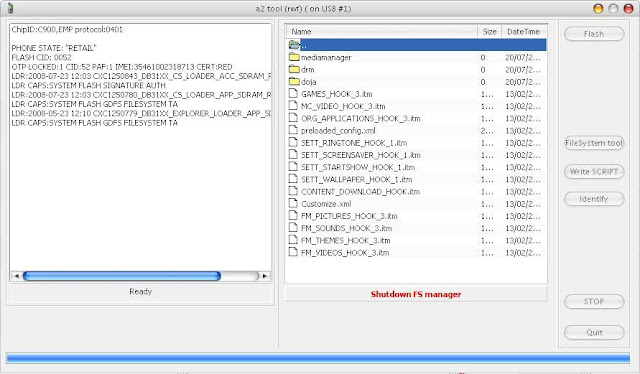Screen dimensions: 640x374
Task: Click the mediamanager folder icon
Action: 294,57
